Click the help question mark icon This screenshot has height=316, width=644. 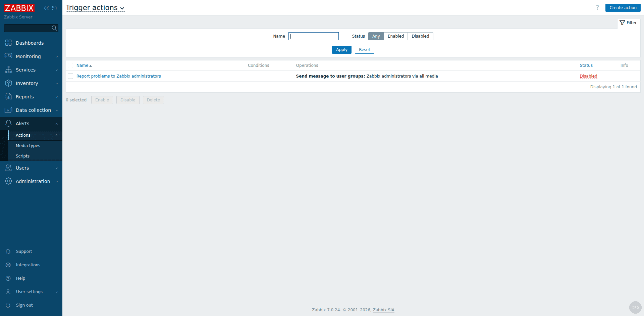coord(597,7)
